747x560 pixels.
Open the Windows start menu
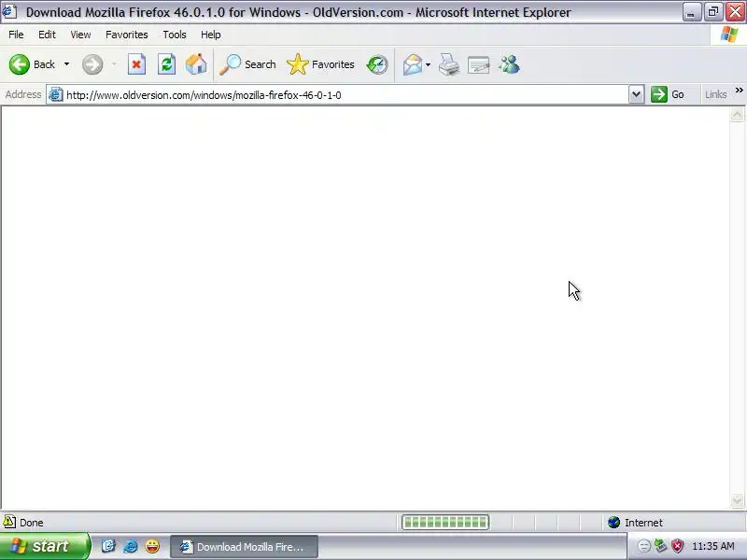pos(43,546)
